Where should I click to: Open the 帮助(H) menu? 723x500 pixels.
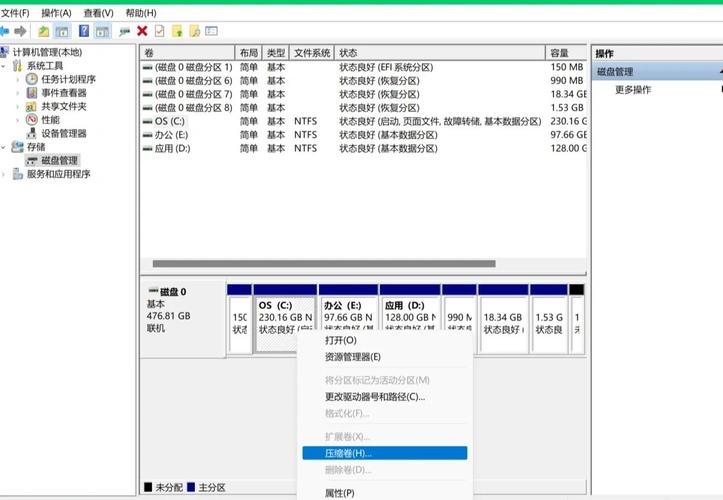(x=141, y=13)
